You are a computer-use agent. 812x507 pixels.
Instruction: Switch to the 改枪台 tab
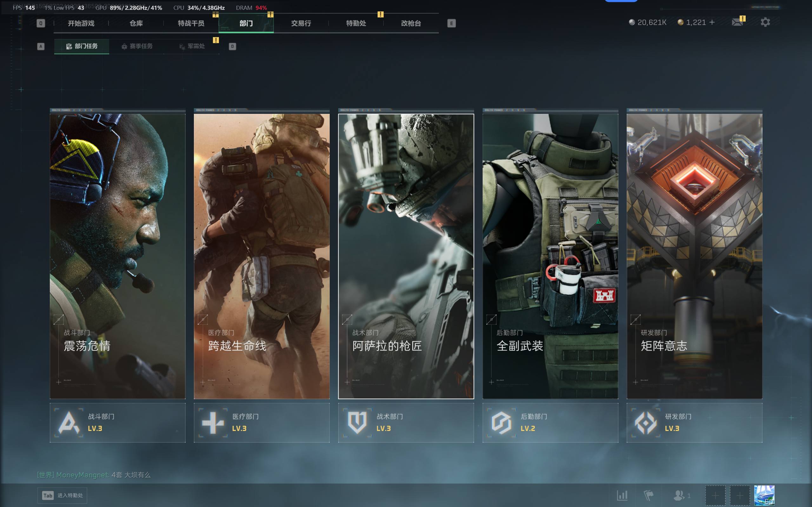(411, 23)
